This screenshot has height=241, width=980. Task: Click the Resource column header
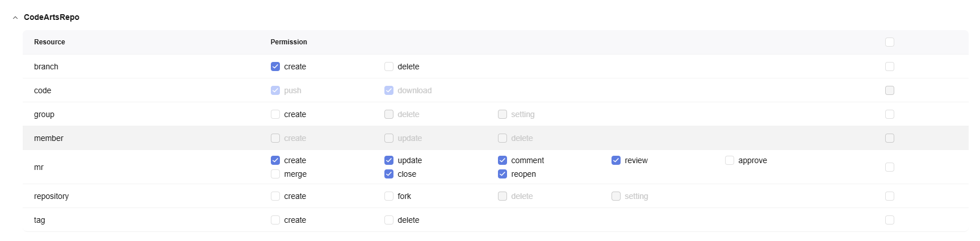tap(49, 42)
